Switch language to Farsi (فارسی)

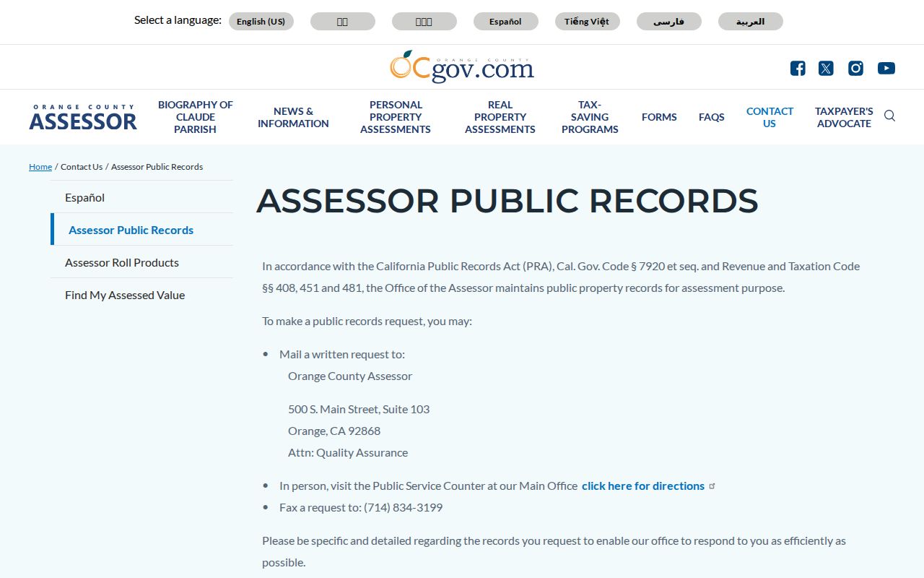coord(669,22)
